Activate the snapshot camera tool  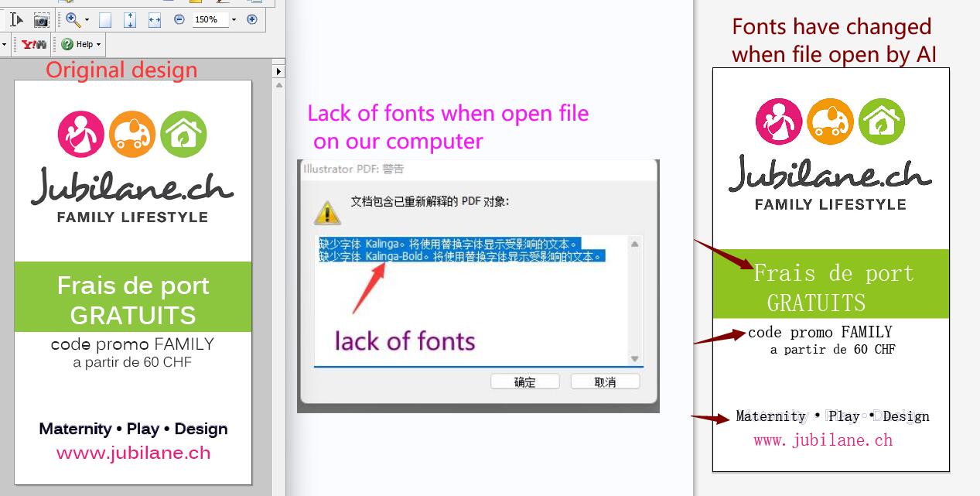41,19
